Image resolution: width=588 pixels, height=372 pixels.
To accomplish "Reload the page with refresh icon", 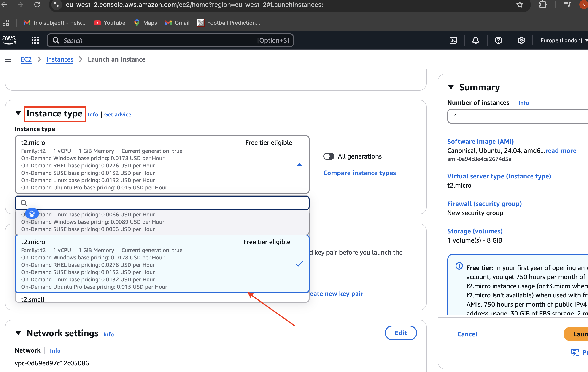I will 37,4.
